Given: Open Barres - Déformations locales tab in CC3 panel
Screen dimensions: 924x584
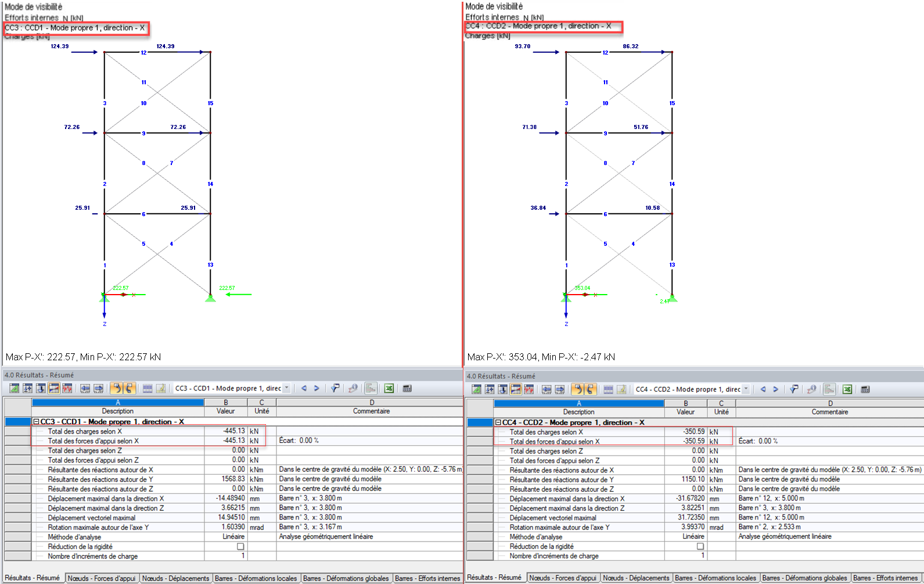Looking at the screenshot, I should 256,578.
